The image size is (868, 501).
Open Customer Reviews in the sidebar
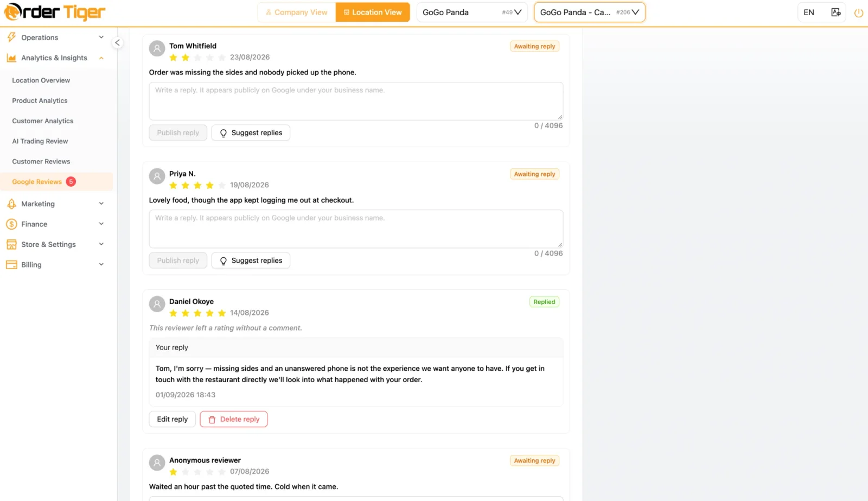click(41, 162)
